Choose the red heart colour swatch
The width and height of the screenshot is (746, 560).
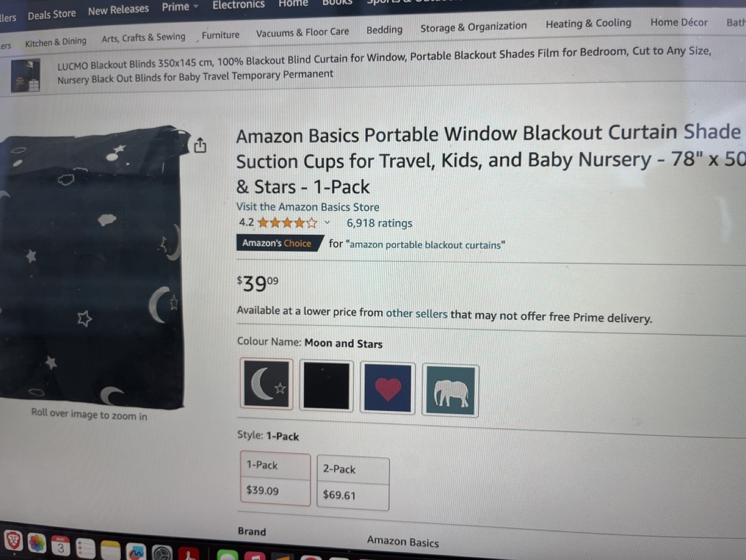[388, 388]
